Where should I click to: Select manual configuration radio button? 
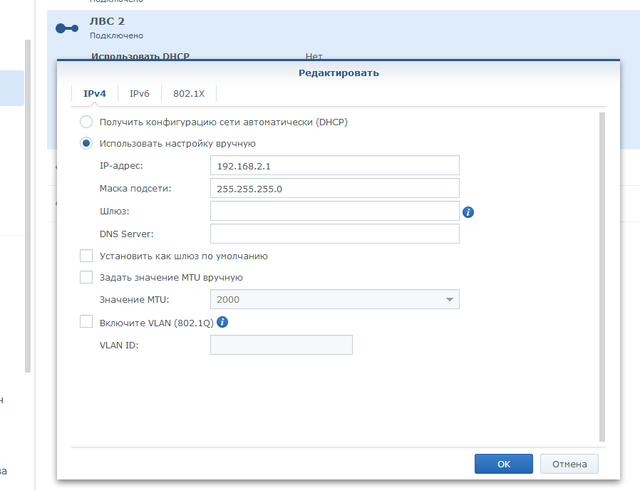click(86, 143)
